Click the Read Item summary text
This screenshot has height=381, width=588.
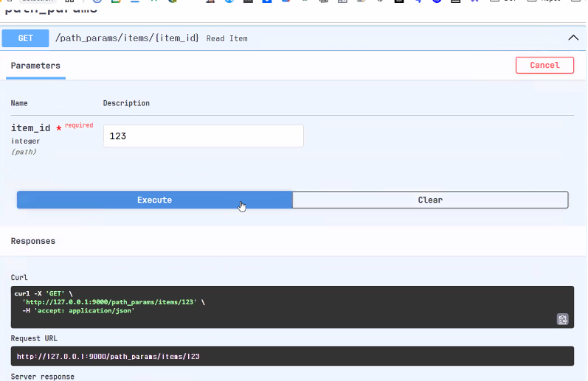click(x=227, y=38)
